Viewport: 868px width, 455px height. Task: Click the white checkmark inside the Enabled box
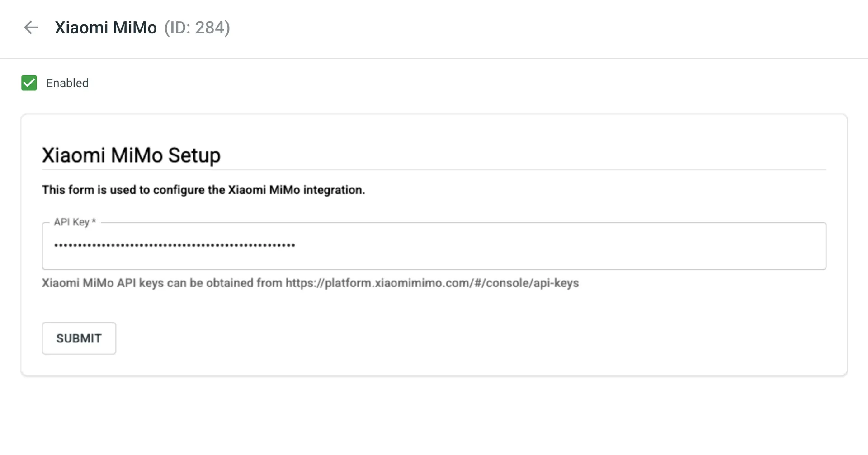[29, 83]
